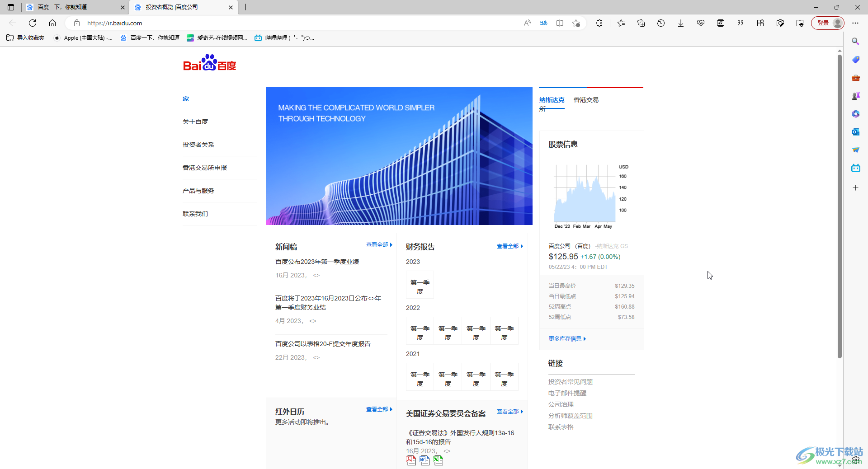Viewport: 868px width, 469px height.
Task: Click the sidebar search icon
Action: click(x=855, y=42)
